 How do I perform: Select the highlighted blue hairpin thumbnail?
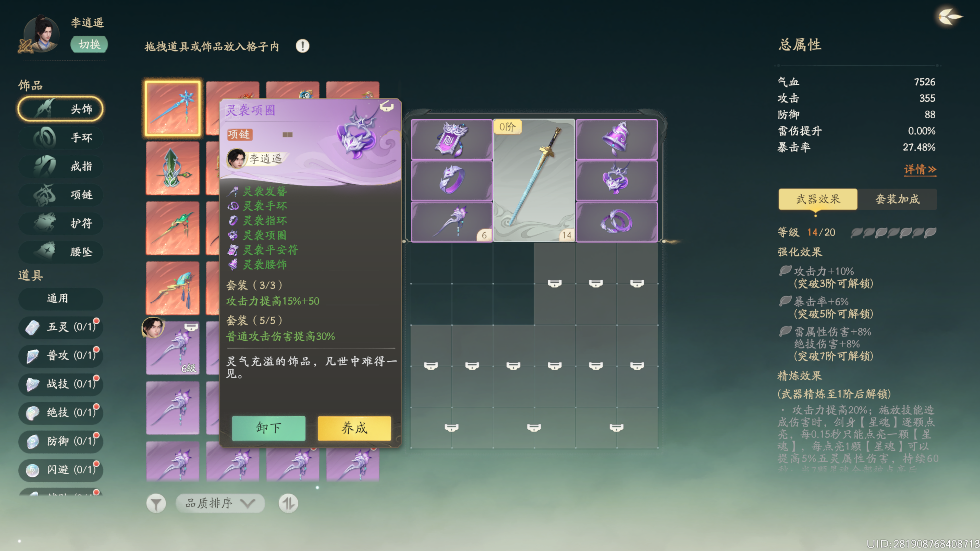[173, 108]
